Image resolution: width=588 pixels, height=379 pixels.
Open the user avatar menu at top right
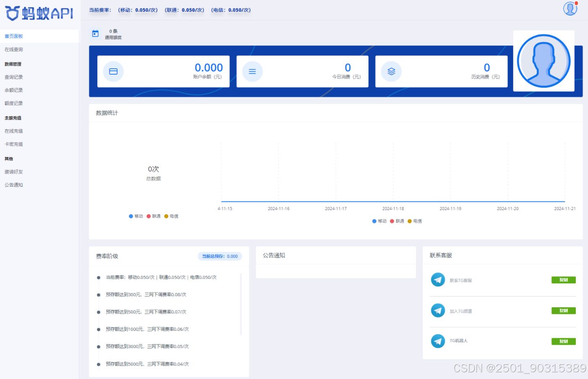pos(570,8)
